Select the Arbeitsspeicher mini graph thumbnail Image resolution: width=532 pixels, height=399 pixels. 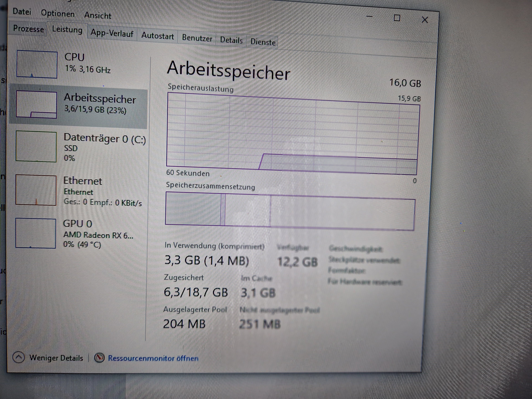pyautogui.click(x=36, y=105)
